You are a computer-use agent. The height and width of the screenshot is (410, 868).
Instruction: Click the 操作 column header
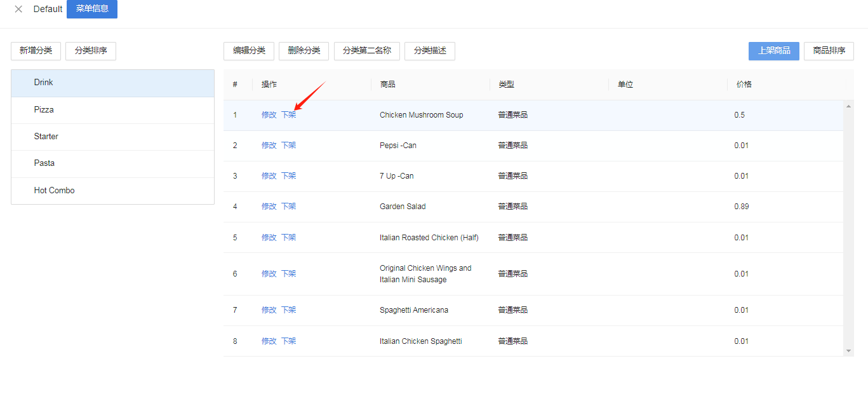(x=269, y=85)
